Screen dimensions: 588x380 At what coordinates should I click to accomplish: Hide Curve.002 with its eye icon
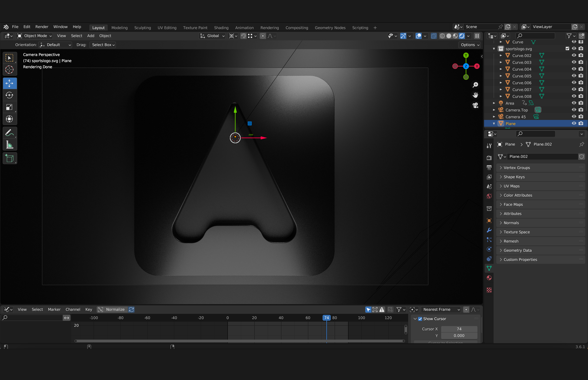point(574,55)
